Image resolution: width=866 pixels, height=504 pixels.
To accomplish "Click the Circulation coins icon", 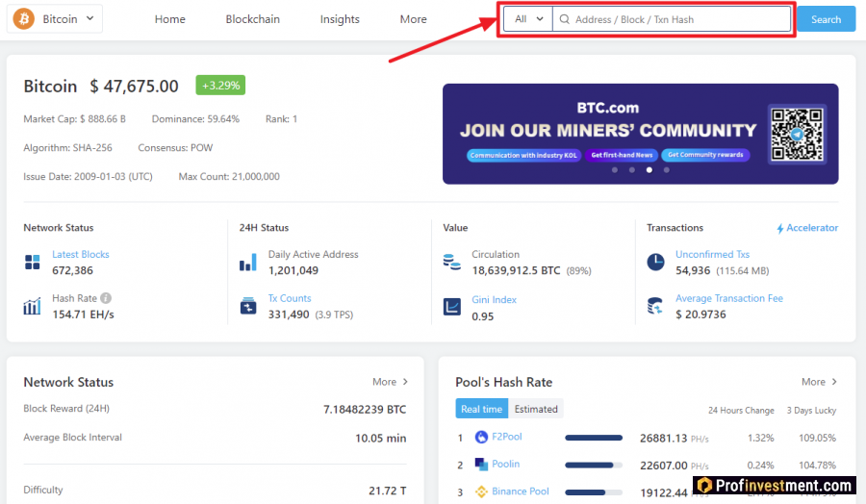I will (x=452, y=262).
